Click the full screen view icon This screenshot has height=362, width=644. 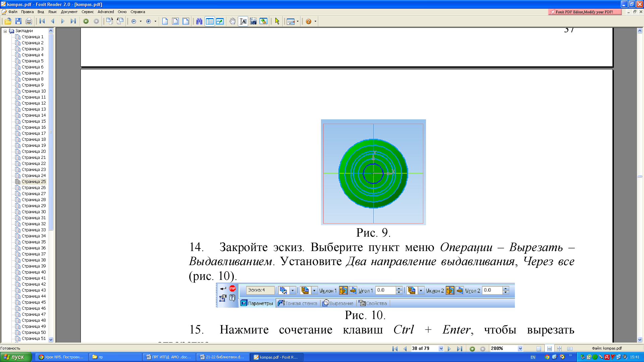[220, 21]
